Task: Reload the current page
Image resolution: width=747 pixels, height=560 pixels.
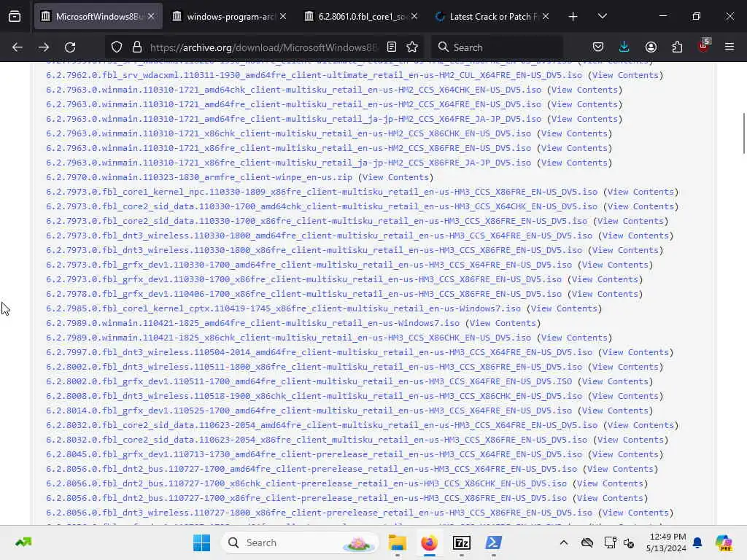Action: tap(70, 47)
